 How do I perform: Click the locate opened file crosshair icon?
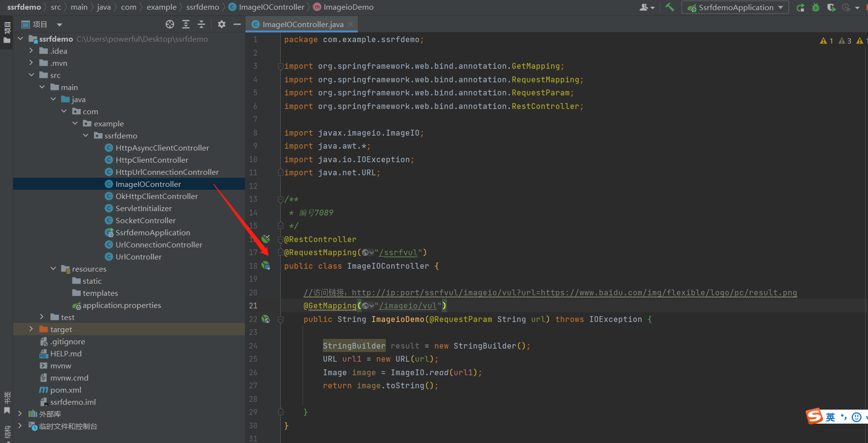(169, 24)
